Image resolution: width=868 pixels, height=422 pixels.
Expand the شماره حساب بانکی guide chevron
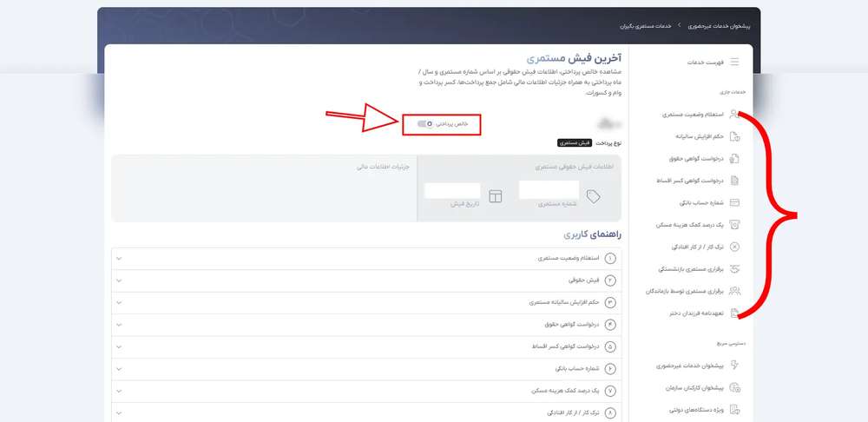118,369
